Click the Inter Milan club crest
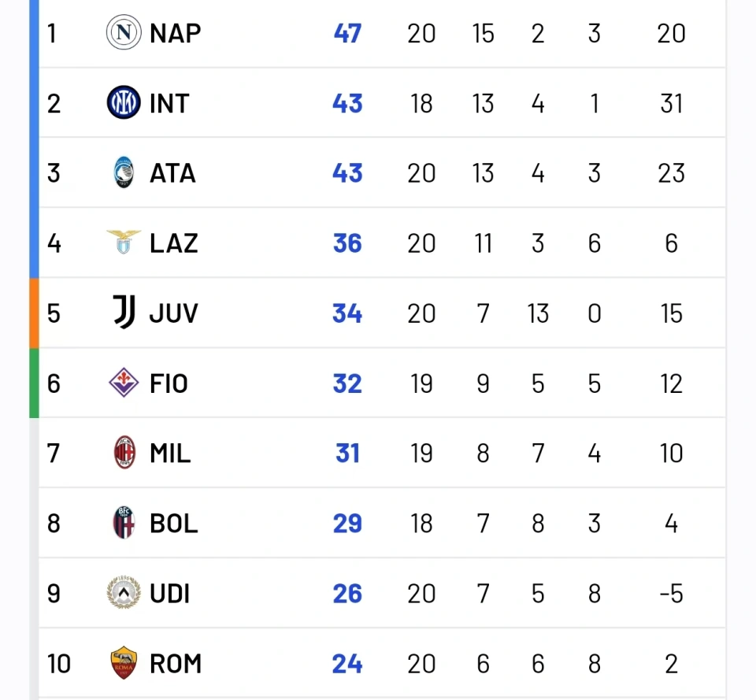 (x=124, y=102)
